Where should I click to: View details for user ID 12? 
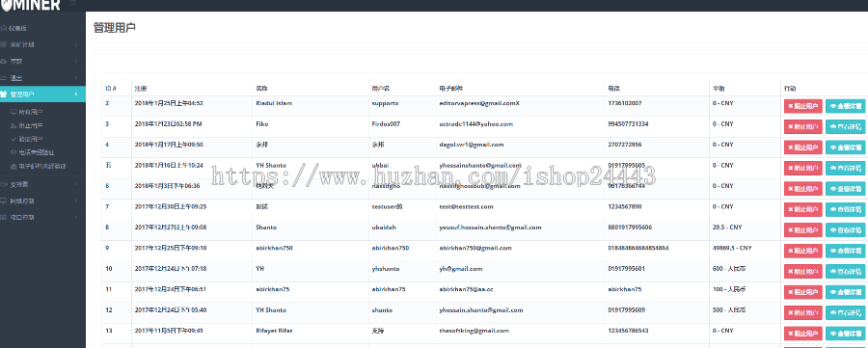click(845, 312)
